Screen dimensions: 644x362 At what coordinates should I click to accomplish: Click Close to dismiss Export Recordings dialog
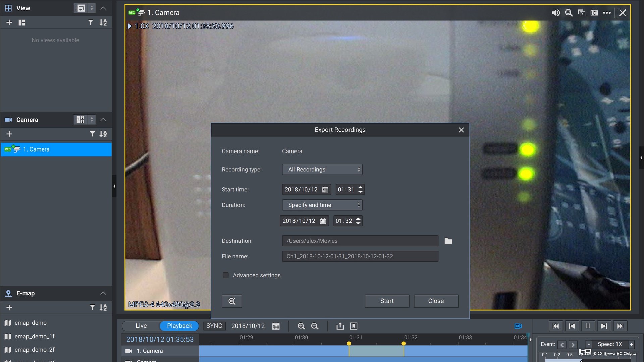click(436, 301)
